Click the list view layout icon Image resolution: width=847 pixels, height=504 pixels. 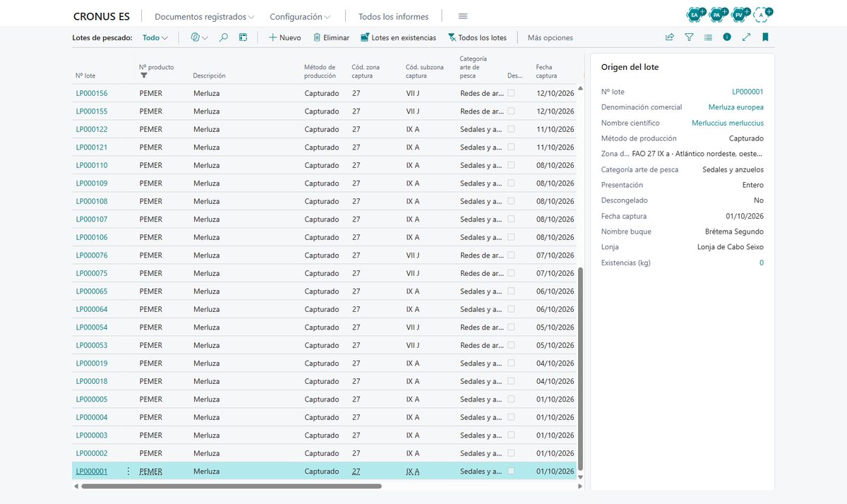[x=708, y=37]
